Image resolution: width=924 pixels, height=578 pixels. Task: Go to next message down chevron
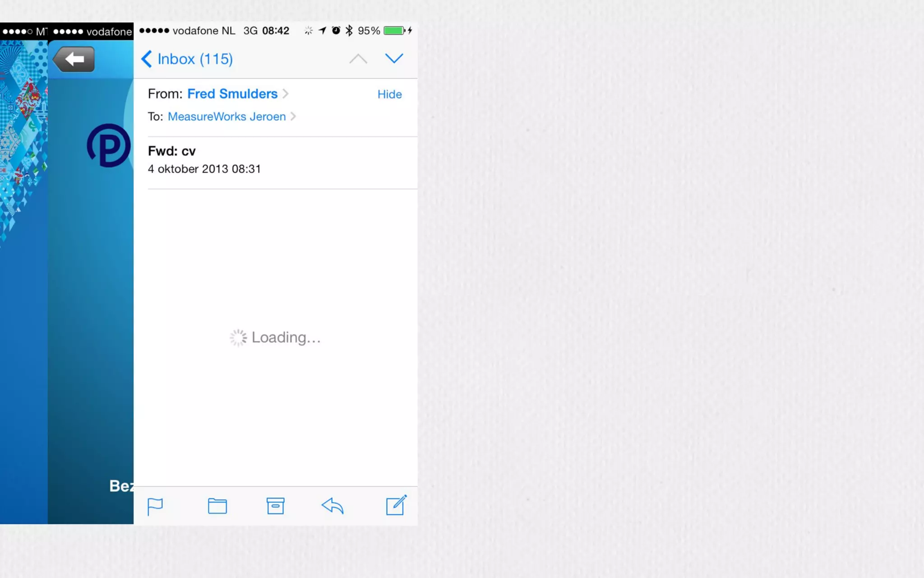tap(394, 59)
